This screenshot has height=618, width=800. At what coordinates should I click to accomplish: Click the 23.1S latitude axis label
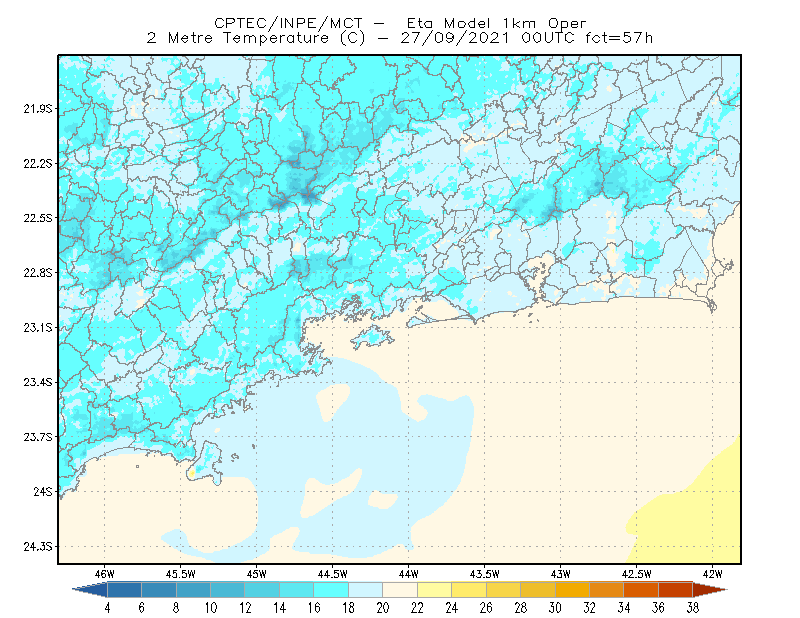(37, 327)
